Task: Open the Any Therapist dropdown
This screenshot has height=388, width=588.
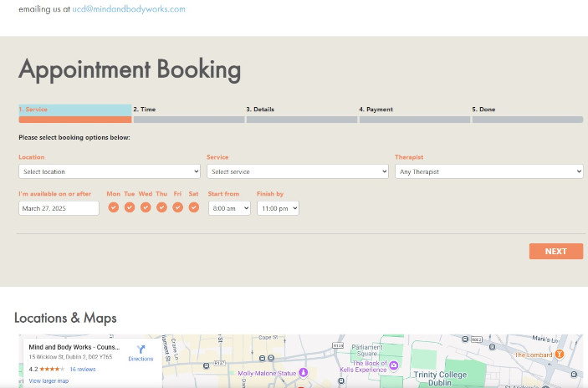Action: click(488, 171)
